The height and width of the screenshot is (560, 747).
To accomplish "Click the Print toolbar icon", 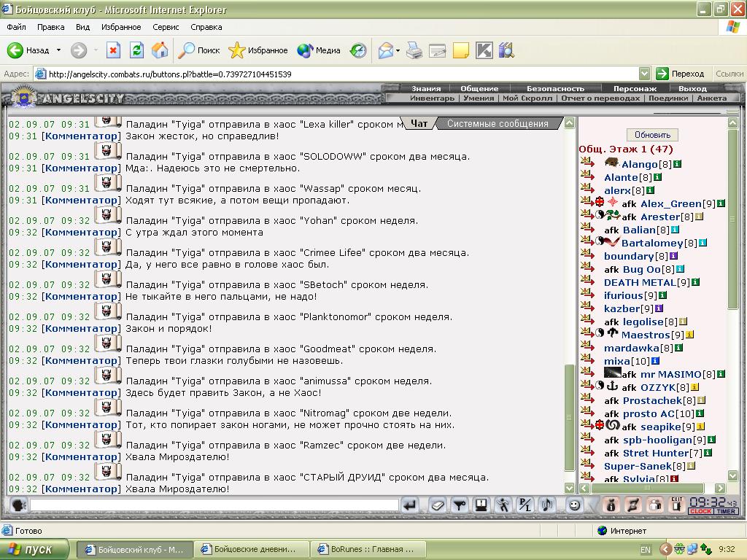I will coord(414,50).
